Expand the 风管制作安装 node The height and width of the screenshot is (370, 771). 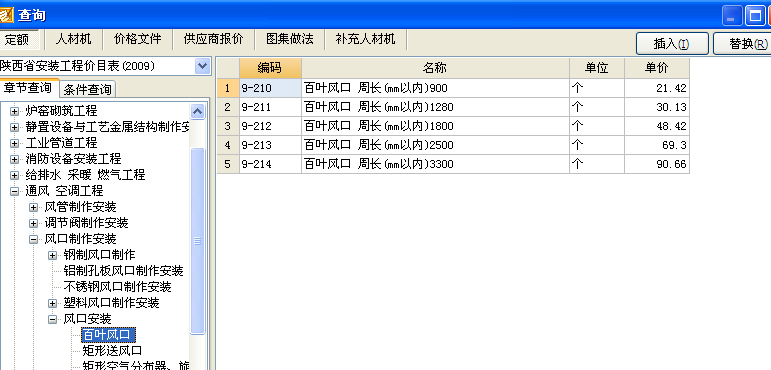[x=33, y=207]
